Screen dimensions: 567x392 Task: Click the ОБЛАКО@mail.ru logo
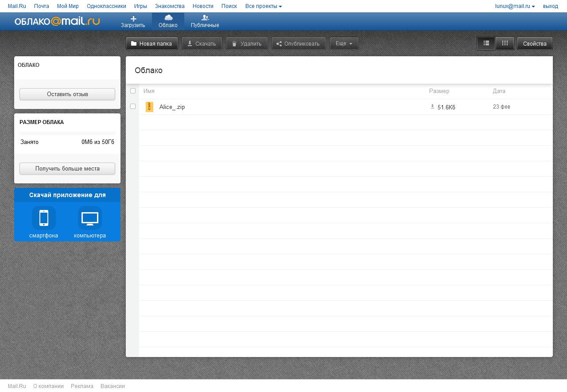point(57,21)
